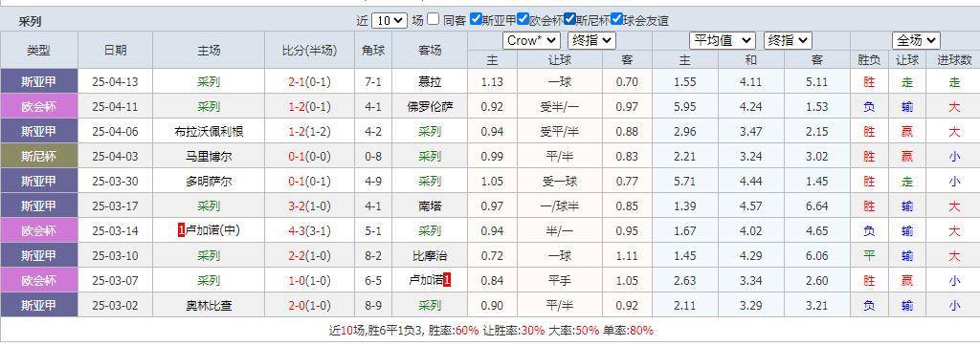
Task: Click the 一/球半 handicap cell
Action: pyautogui.click(x=559, y=206)
